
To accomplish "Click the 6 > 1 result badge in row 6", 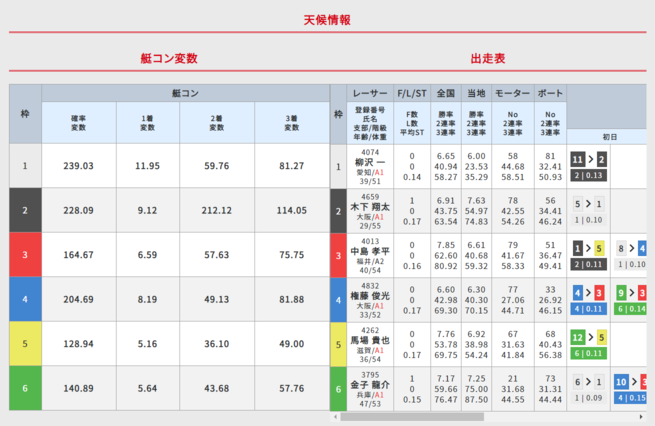I will (588, 382).
